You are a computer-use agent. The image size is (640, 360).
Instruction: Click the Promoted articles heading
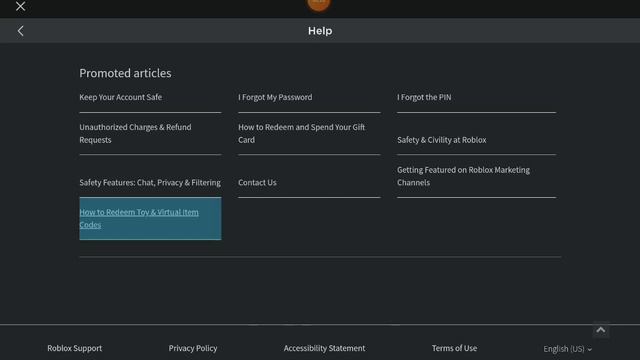click(125, 73)
